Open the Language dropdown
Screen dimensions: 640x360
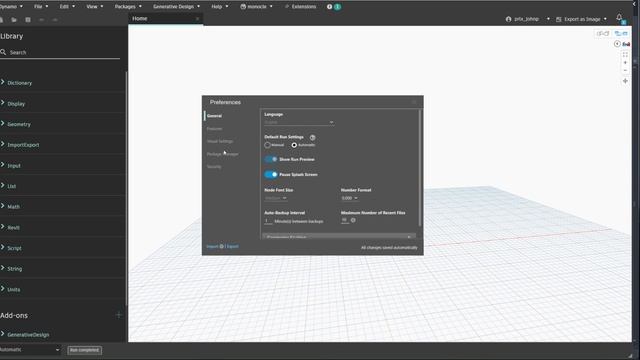click(x=299, y=122)
